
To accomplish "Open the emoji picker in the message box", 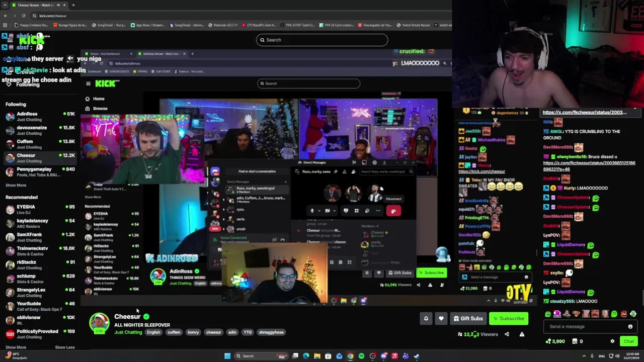I will pos(630,326).
